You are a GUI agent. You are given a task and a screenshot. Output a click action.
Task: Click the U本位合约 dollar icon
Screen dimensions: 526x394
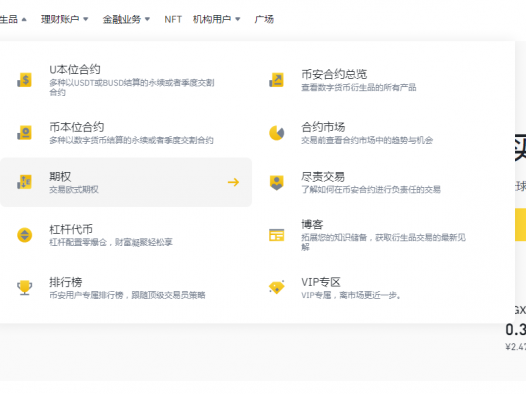point(24,80)
